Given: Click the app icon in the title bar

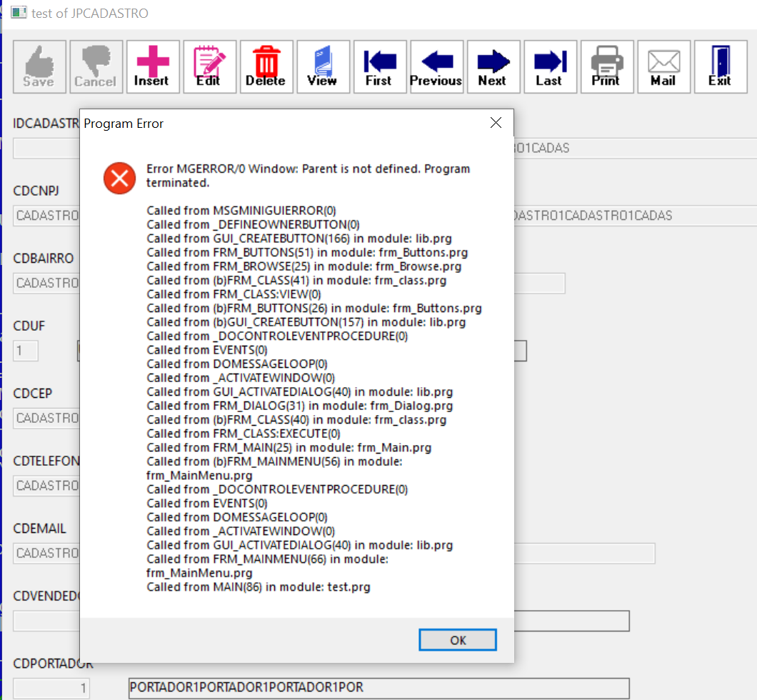Looking at the screenshot, I should pos(19,12).
